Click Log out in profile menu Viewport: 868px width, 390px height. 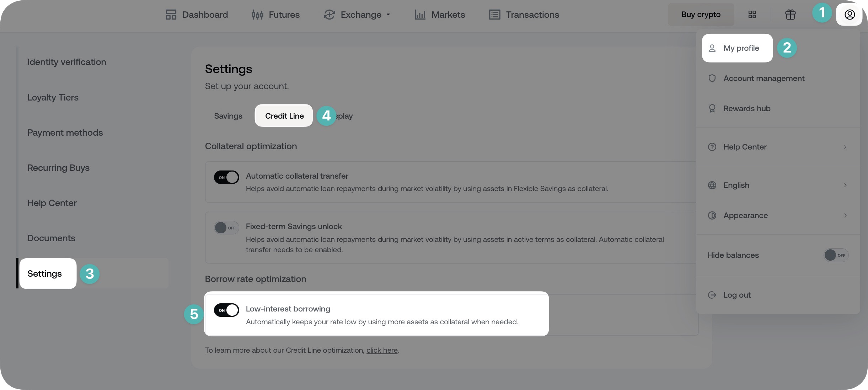coord(737,295)
